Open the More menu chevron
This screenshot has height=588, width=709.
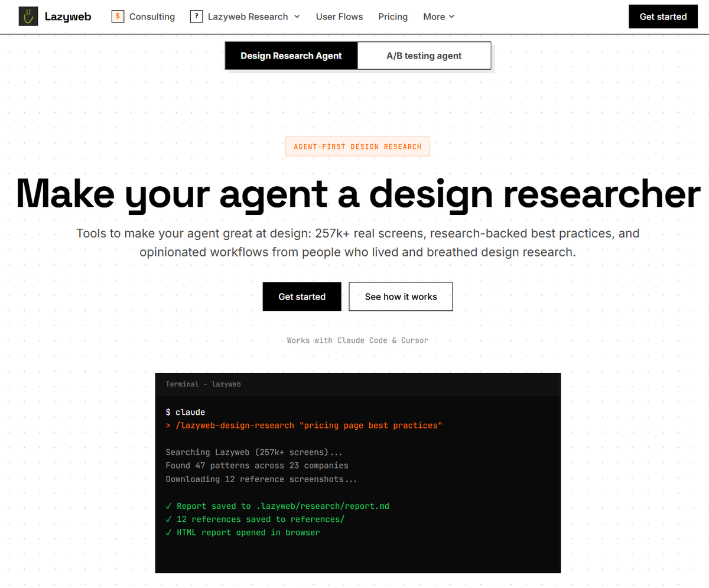452,17
